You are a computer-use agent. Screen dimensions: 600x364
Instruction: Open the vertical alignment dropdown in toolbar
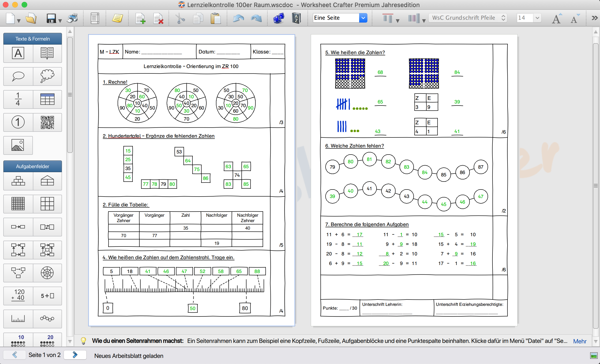[x=398, y=21]
